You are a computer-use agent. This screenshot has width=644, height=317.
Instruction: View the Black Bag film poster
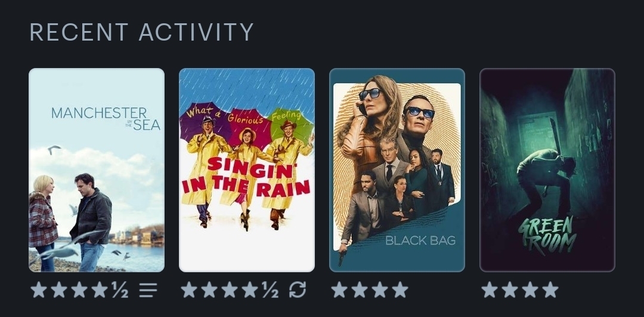[x=397, y=170]
